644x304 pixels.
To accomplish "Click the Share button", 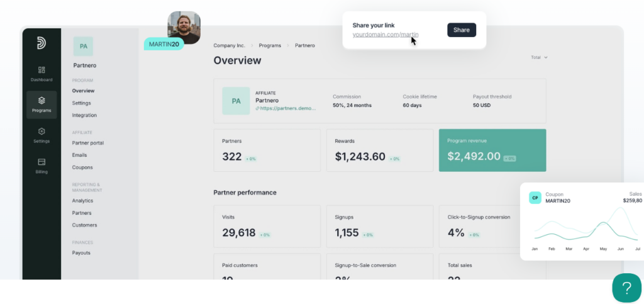I will pyautogui.click(x=461, y=30).
